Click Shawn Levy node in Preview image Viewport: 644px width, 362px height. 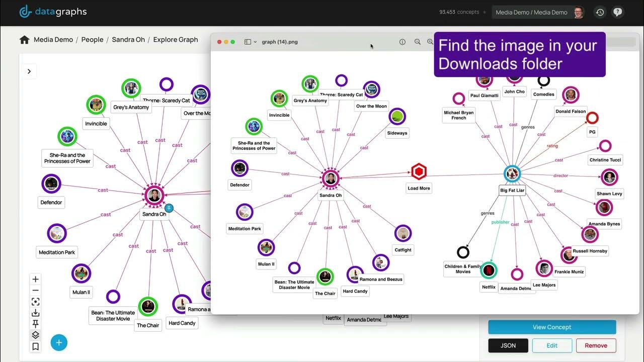coord(609,177)
